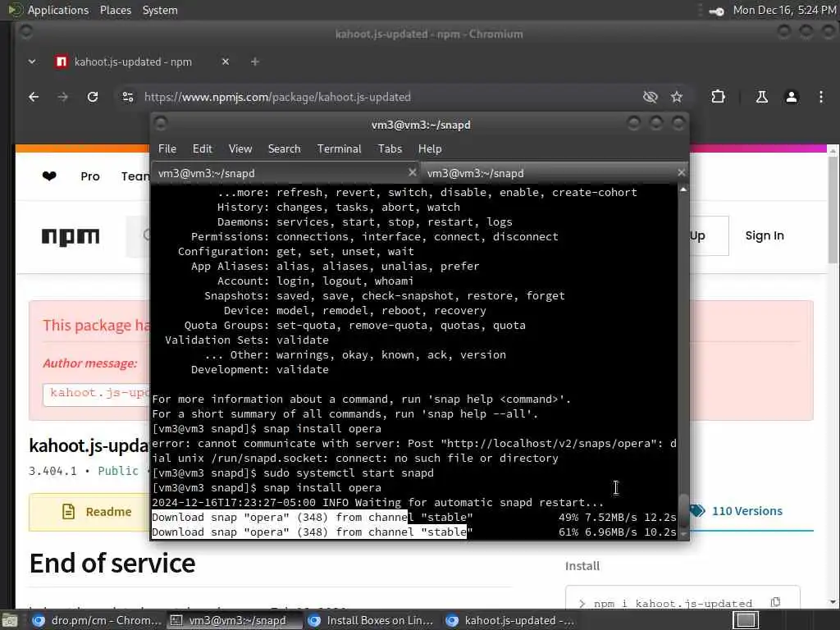
Task: Open the terminal Help menu
Action: coord(430,149)
